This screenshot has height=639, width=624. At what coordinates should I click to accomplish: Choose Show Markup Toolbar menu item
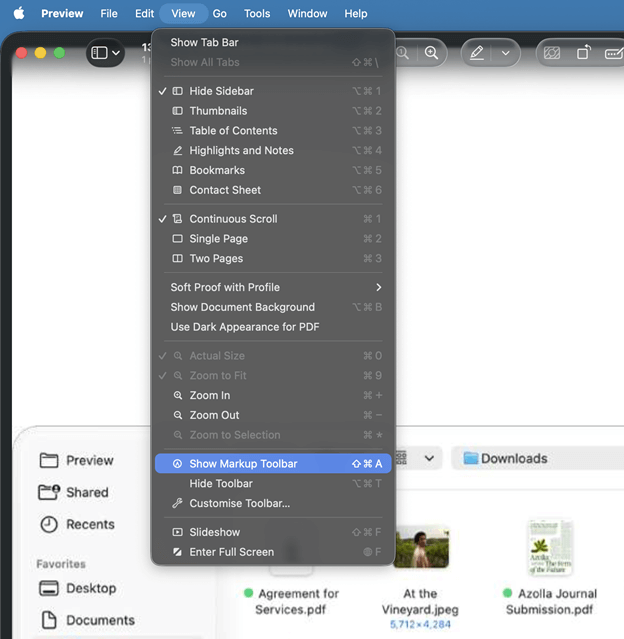243,464
